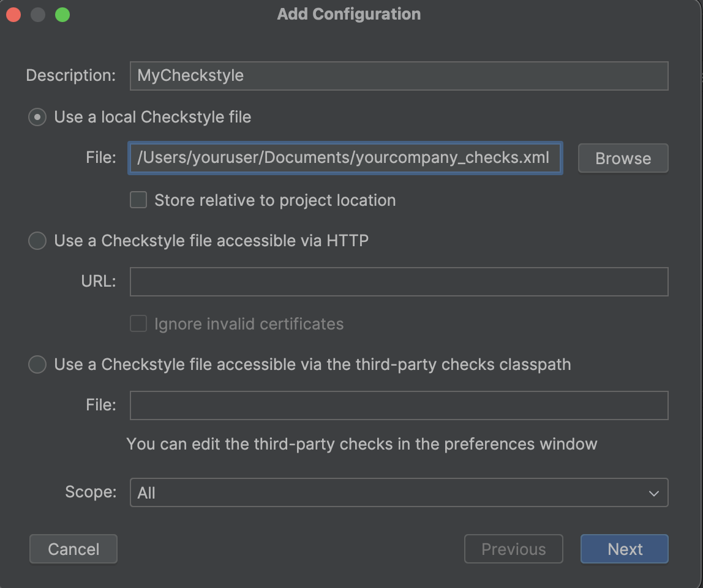Viewport: 703px width, 588px height.
Task: Click the 'Scope:' label
Action: (x=91, y=492)
